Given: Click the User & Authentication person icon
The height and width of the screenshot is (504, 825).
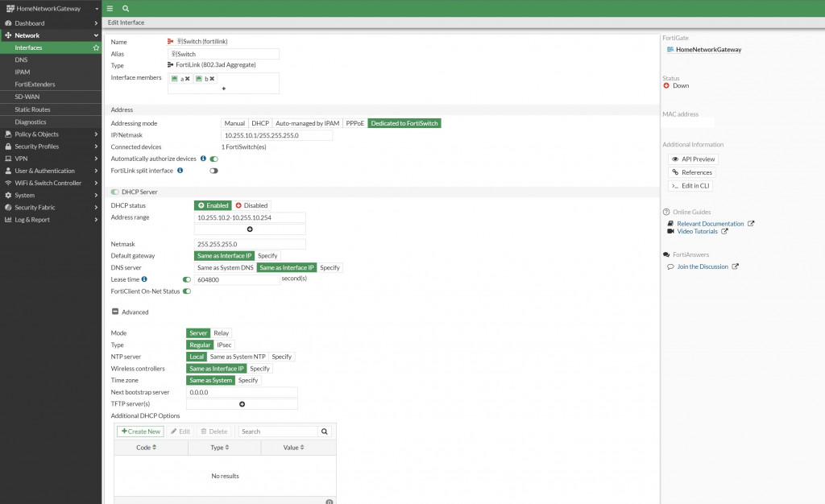Looking at the screenshot, I should point(8,171).
